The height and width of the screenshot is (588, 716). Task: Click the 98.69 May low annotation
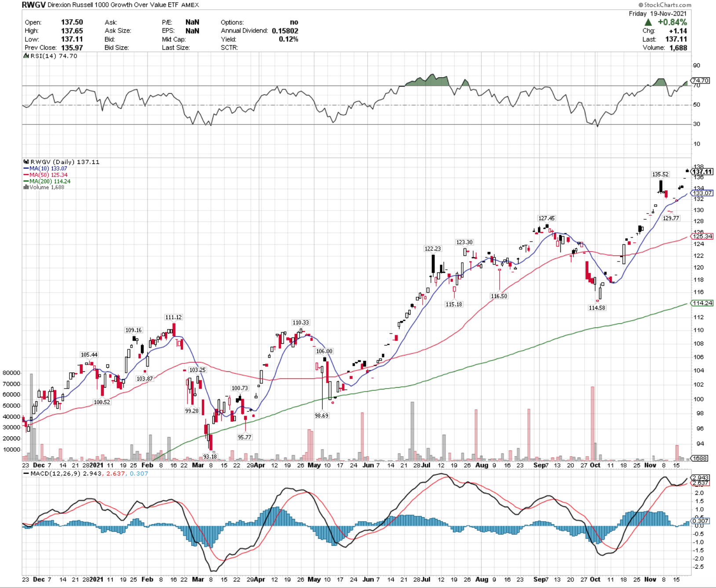(321, 415)
